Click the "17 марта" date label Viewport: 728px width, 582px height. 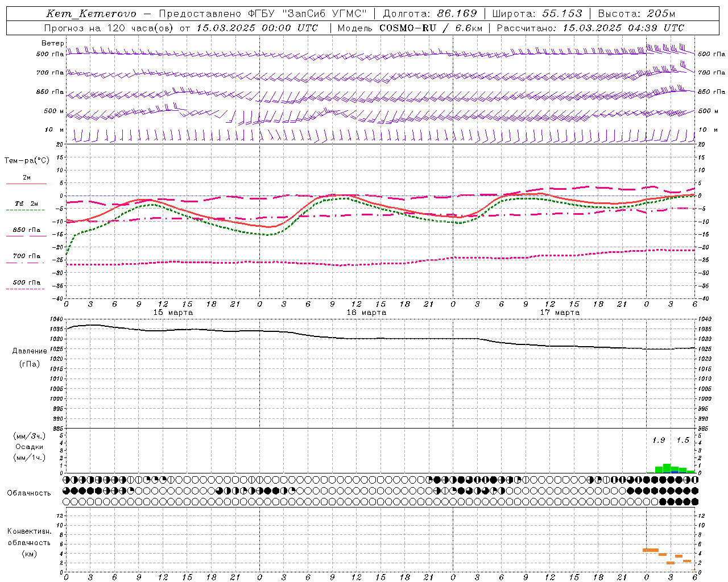point(560,313)
